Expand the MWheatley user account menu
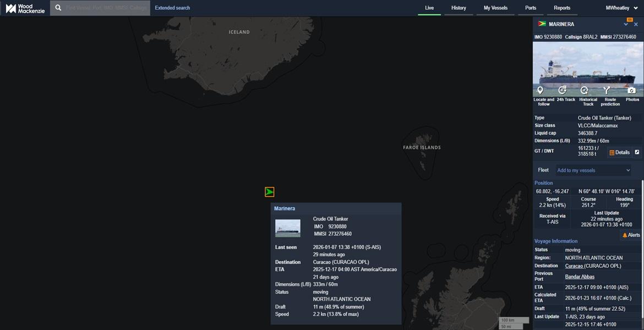This screenshot has height=330, width=644. [621, 8]
